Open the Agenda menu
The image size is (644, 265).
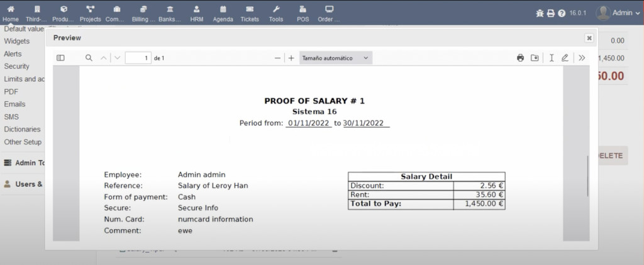223,13
